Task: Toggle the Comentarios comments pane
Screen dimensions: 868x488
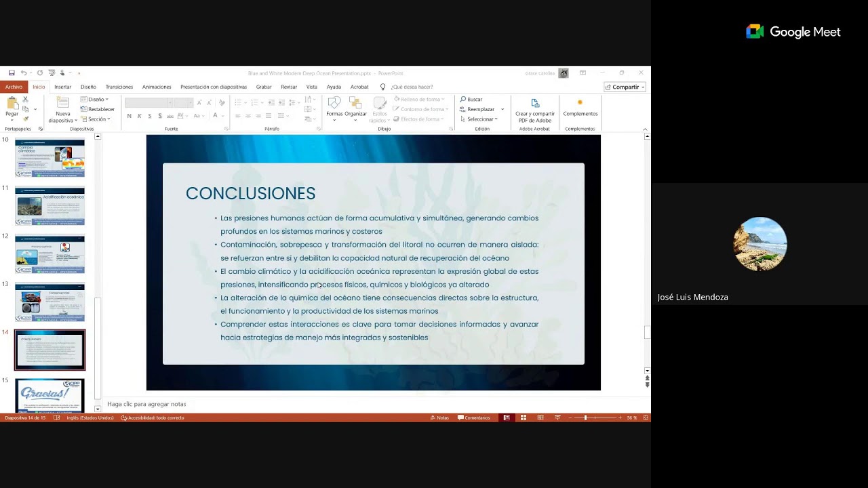Action: 474,418
